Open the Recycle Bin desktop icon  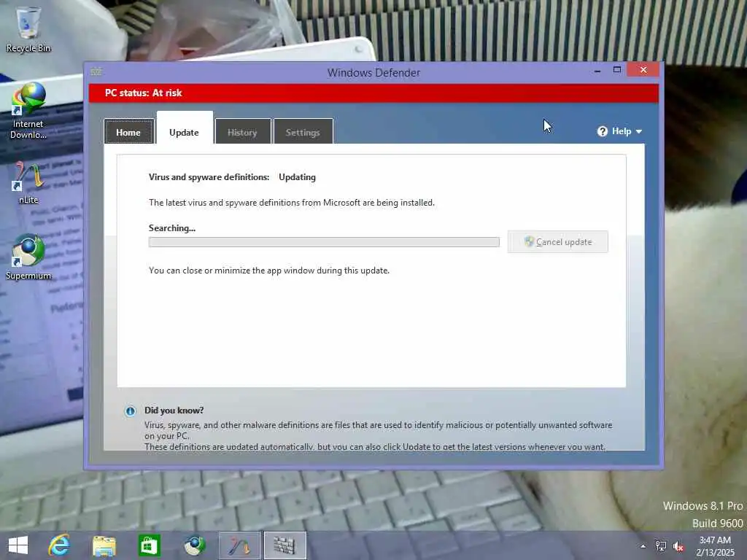coord(28,29)
